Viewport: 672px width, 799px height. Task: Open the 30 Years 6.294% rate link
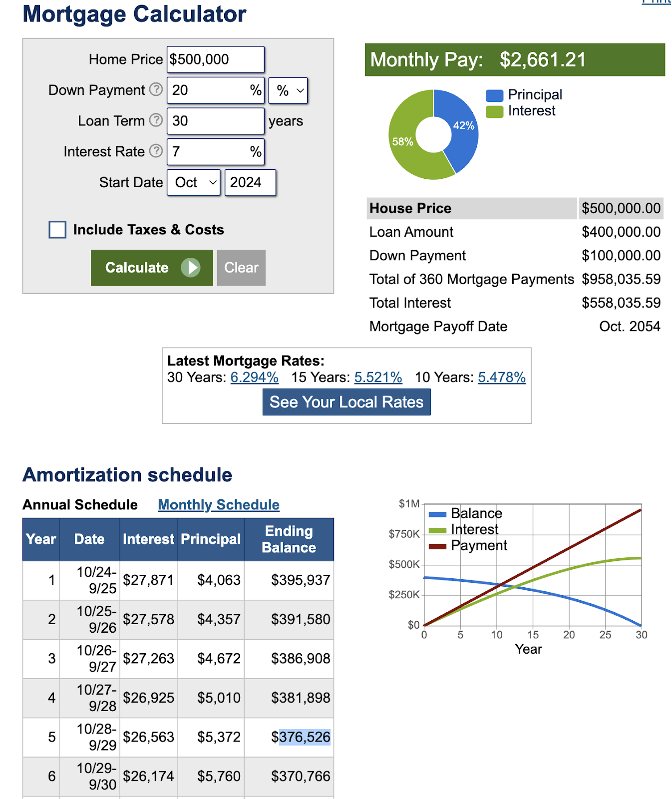tap(254, 378)
